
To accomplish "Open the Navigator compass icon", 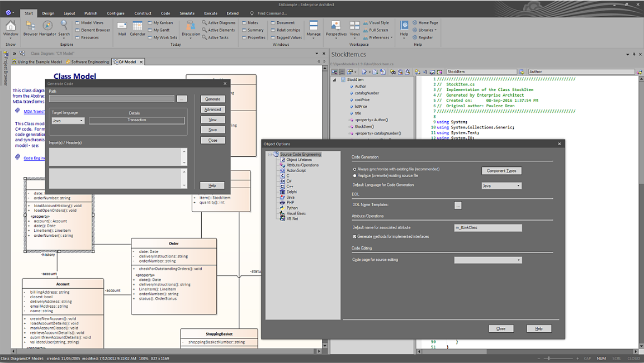I will [48, 26].
